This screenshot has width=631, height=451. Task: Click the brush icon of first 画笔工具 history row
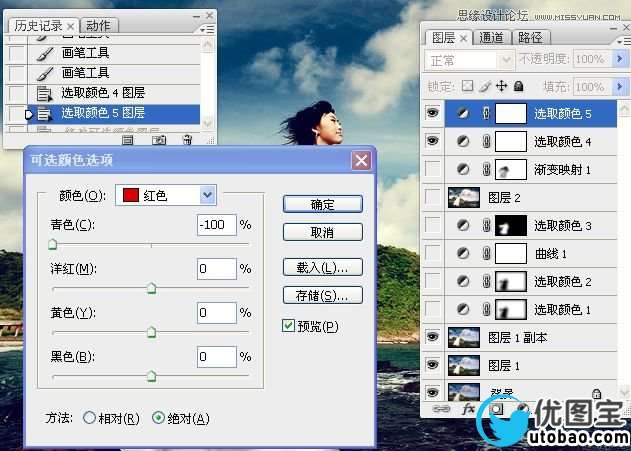(45, 54)
